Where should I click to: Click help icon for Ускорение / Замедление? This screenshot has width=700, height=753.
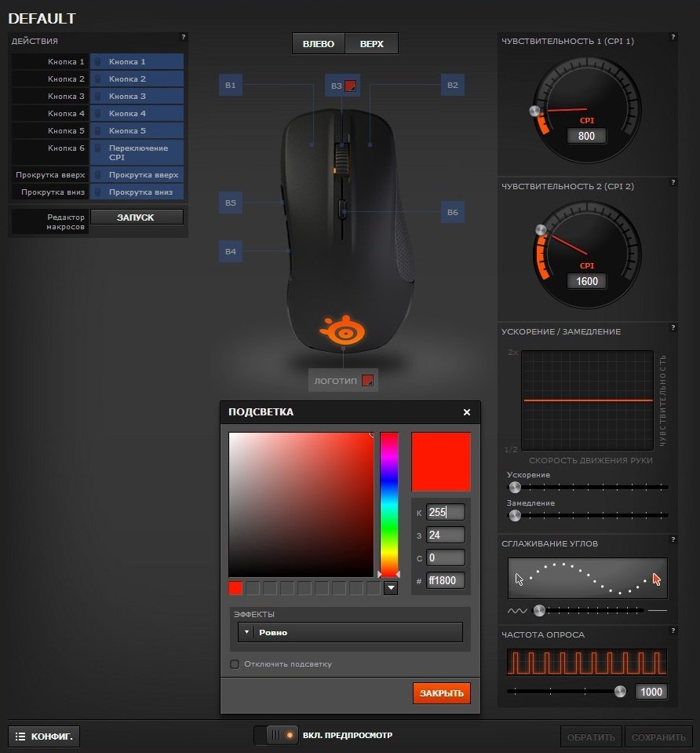673,327
